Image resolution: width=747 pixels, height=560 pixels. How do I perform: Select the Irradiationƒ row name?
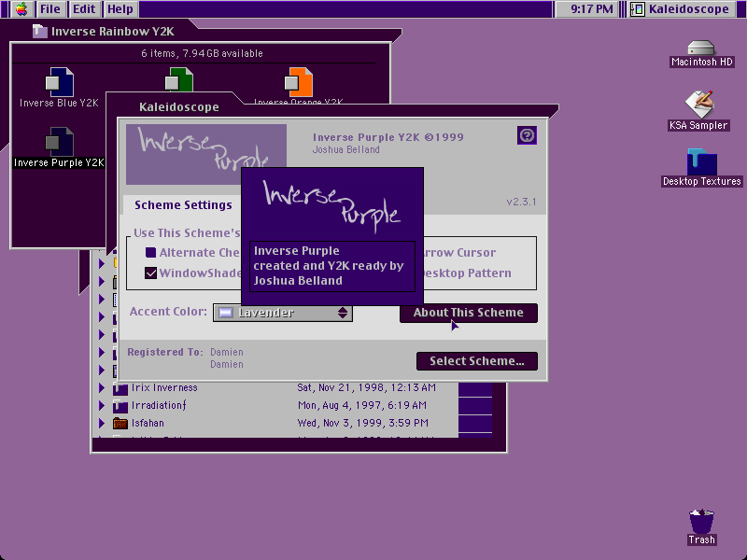point(159,405)
